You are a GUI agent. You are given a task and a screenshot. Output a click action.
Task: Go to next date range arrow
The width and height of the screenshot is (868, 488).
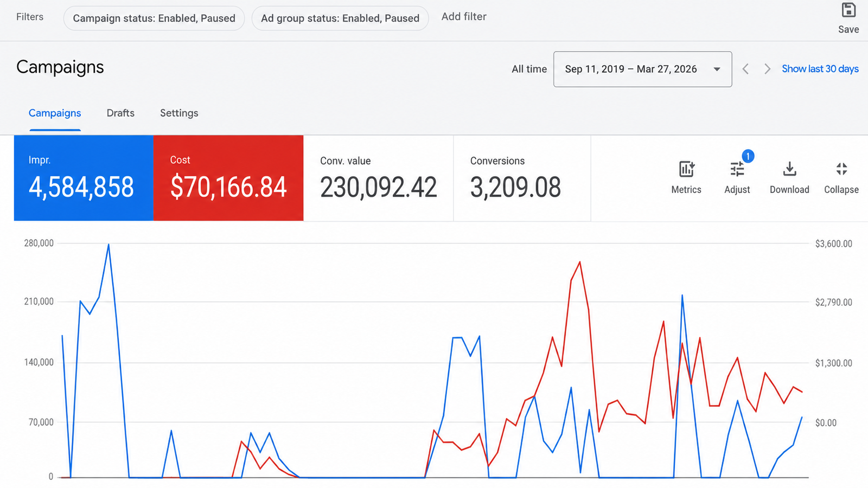(767, 69)
